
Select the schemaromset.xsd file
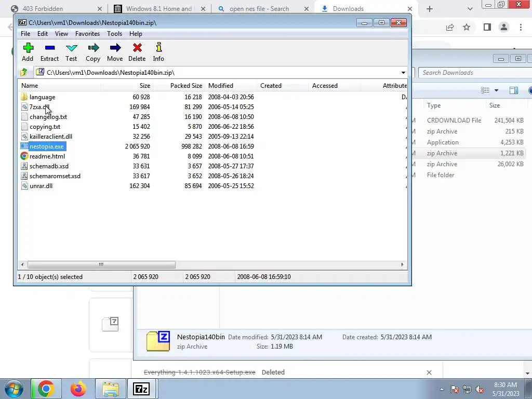55,176
